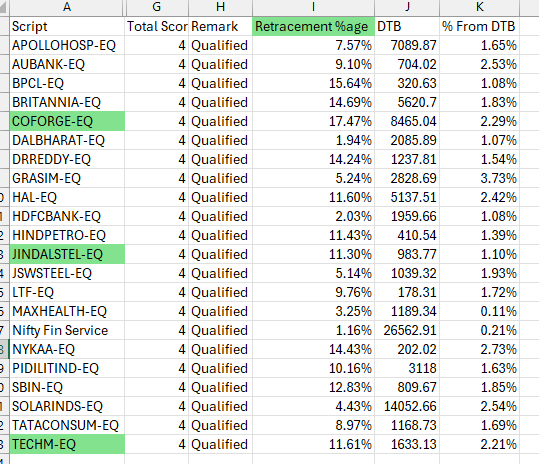
Task: Select the SBIN-EQ cell
Action: point(67,388)
